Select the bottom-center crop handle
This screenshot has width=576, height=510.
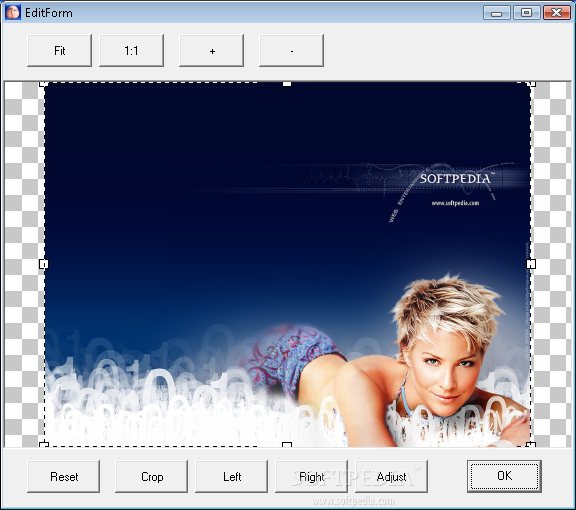(287, 445)
